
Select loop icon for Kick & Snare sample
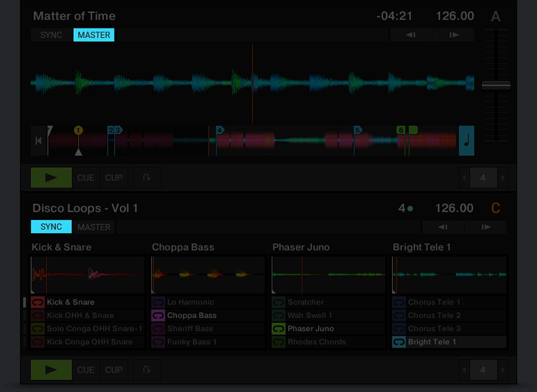(38, 302)
